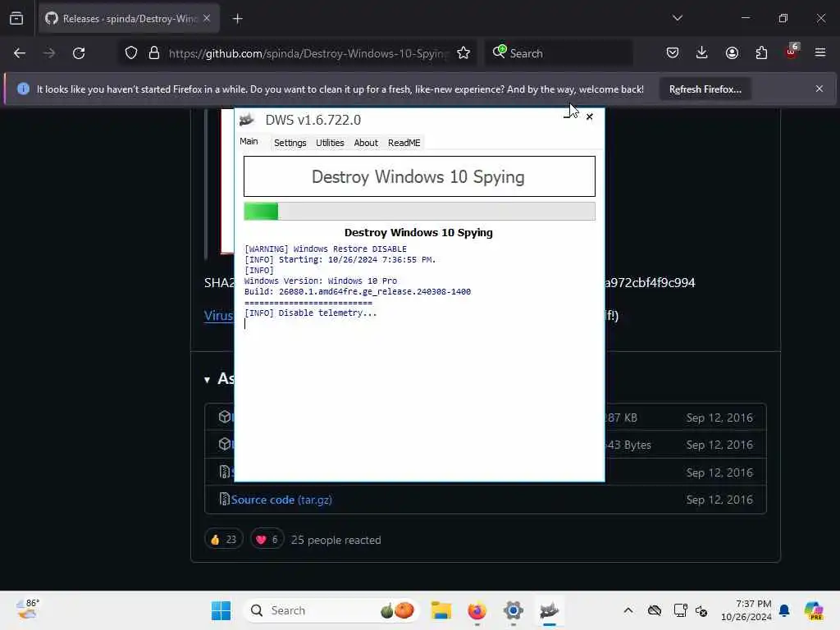Dismiss the Firefox refresh notification bar
Screen dimensions: 840x630
tap(819, 89)
